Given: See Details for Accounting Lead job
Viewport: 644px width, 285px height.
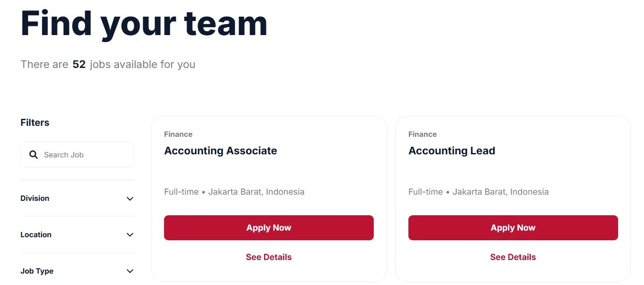Looking at the screenshot, I should [x=513, y=257].
